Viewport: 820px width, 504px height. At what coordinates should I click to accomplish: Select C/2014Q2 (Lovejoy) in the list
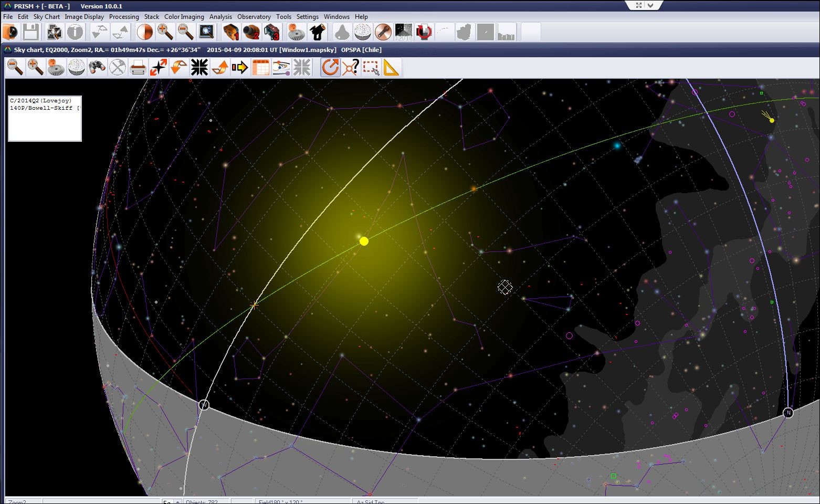tap(40, 100)
